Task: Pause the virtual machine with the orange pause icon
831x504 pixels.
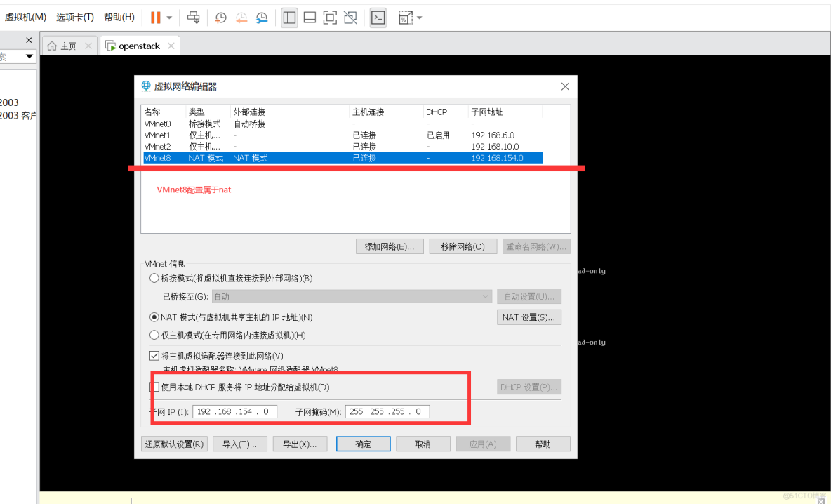Action: click(155, 18)
